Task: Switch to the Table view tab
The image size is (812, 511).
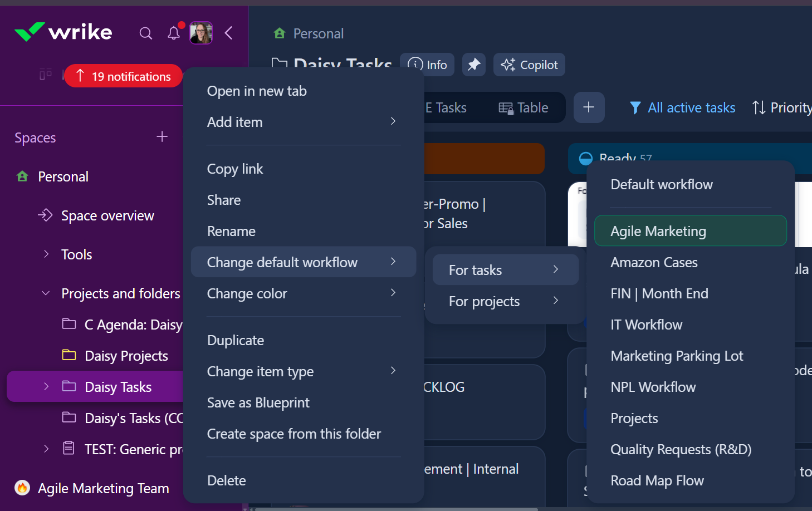Action: 524,107
